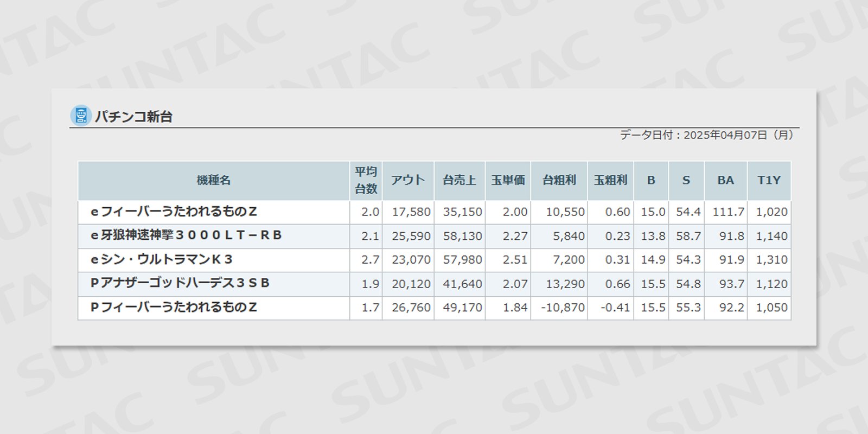The height and width of the screenshot is (434, 868).
Task: Click the BA value 111.7
Action: coord(729,212)
